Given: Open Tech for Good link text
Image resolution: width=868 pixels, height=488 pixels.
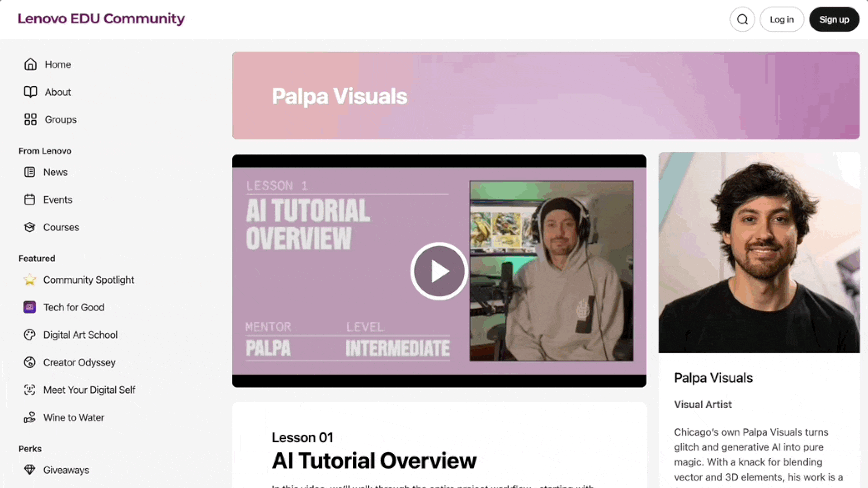Looking at the screenshot, I should [74, 307].
